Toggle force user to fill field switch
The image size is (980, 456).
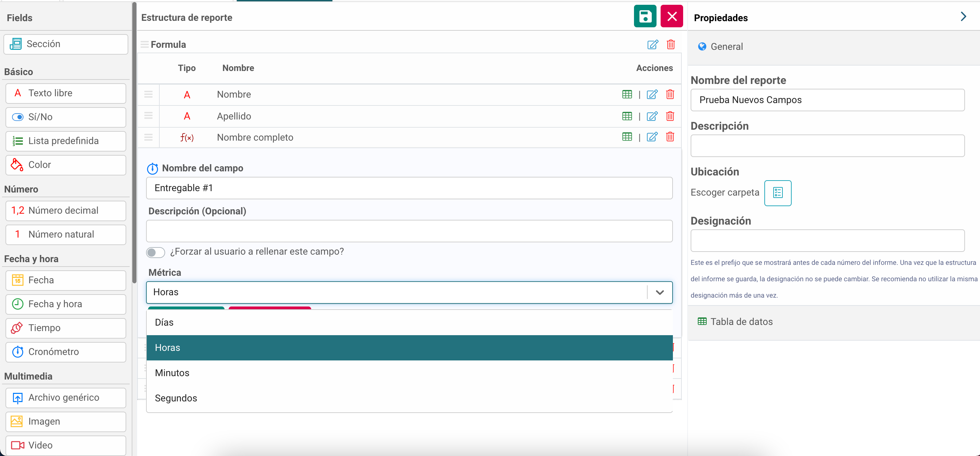pyautogui.click(x=155, y=252)
